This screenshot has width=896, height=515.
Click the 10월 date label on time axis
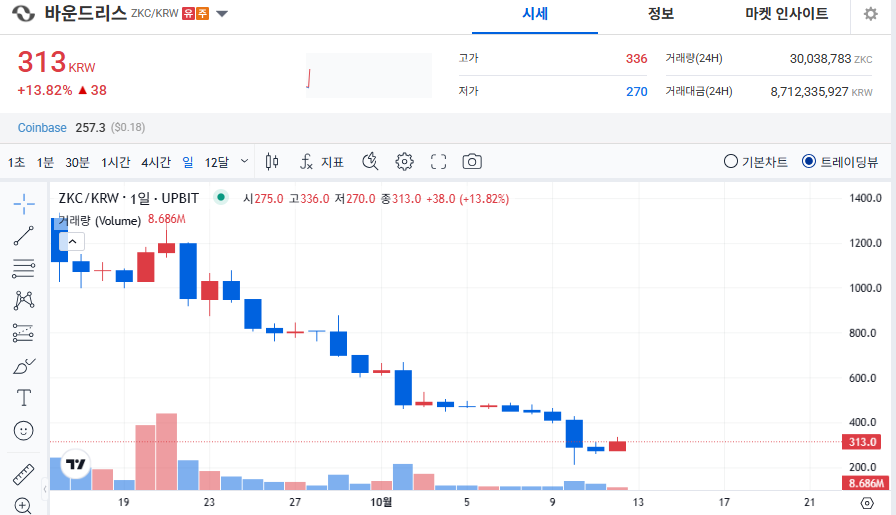pyautogui.click(x=381, y=502)
